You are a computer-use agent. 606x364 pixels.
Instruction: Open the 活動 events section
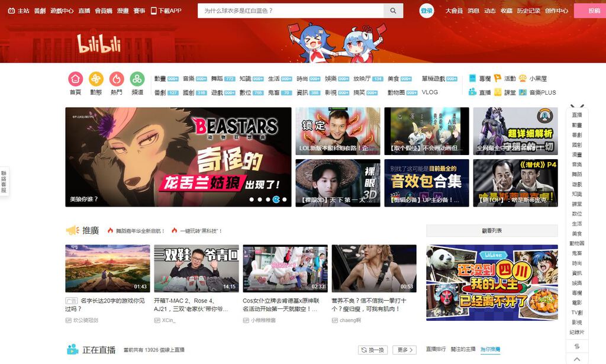click(x=509, y=79)
